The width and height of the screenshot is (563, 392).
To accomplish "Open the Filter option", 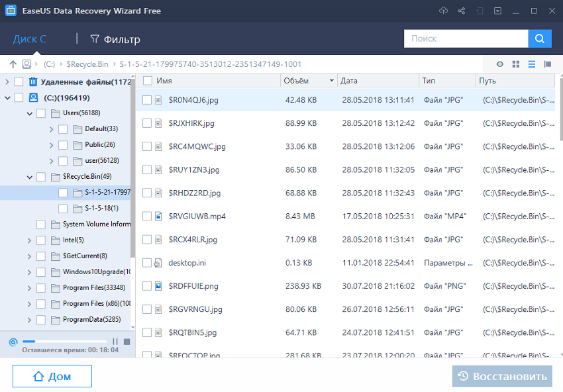I will [x=115, y=39].
